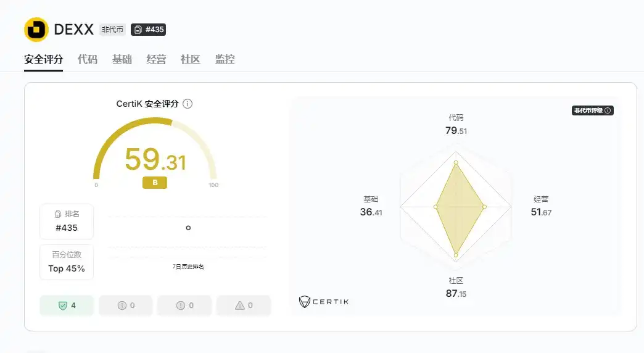Click the 排名 #435 card

click(67, 222)
